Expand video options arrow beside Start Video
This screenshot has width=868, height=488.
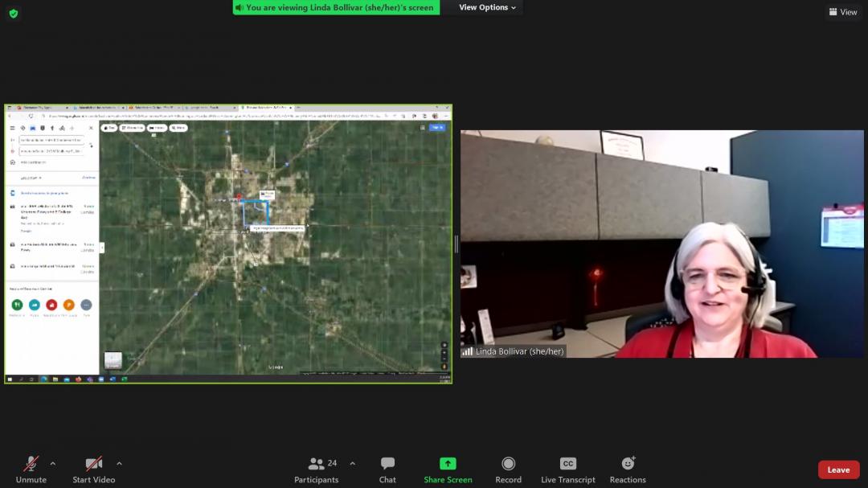coord(119,464)
